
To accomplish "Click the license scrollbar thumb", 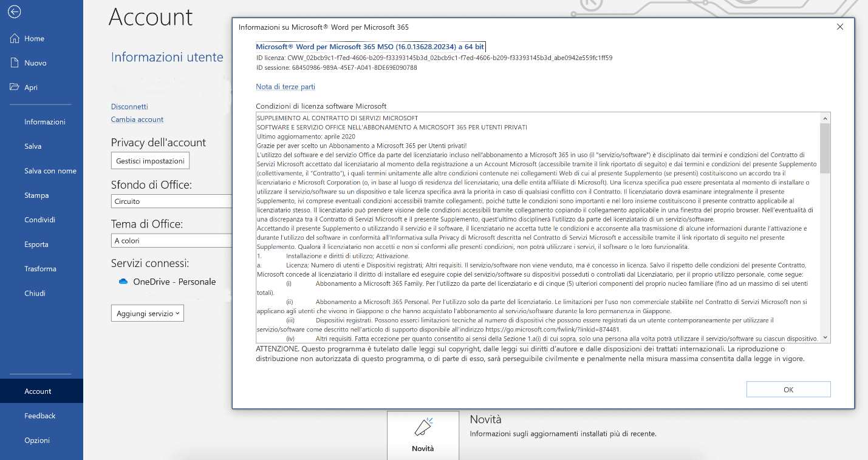I will pos(825,148).
